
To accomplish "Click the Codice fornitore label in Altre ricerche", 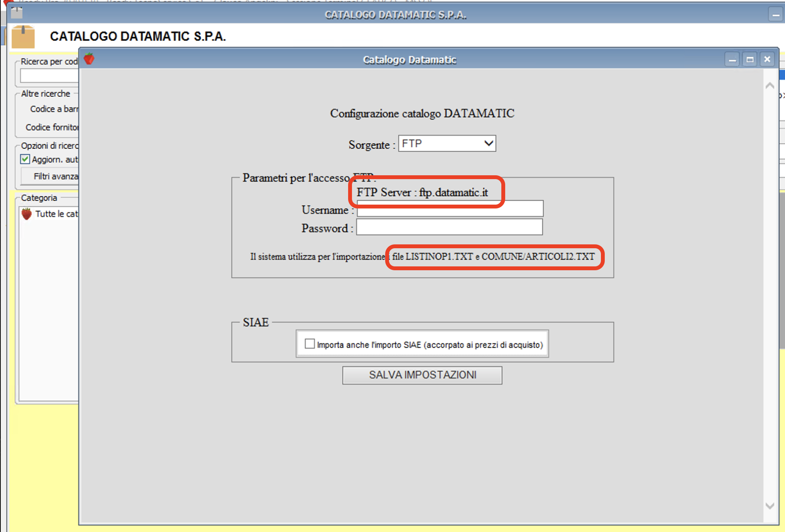I will coord(52,127).
